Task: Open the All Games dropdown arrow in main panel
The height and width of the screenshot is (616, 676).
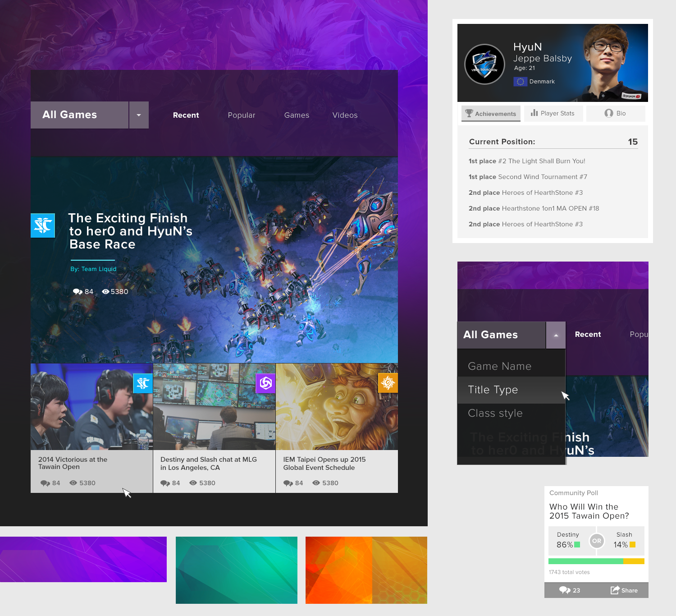Action: (139, 115)
